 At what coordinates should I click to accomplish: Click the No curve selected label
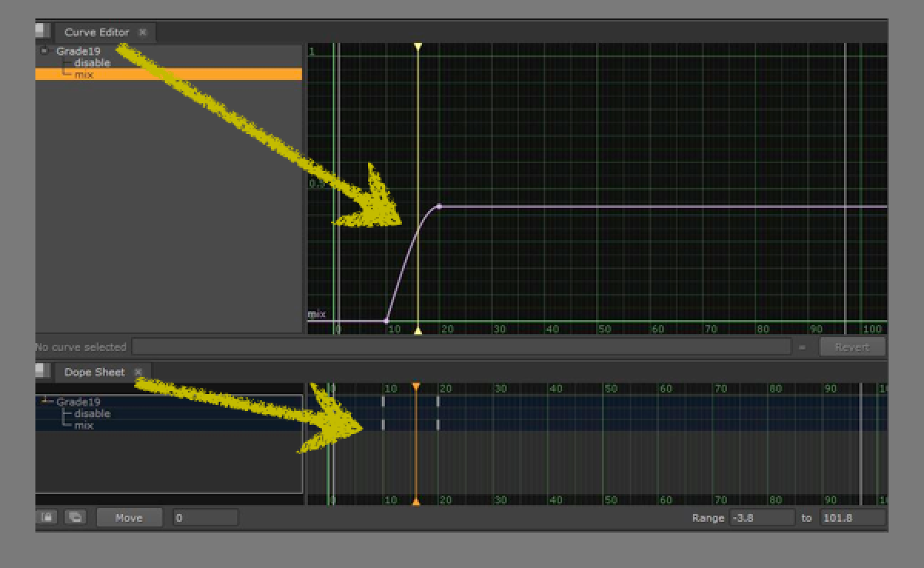(81, 347)
